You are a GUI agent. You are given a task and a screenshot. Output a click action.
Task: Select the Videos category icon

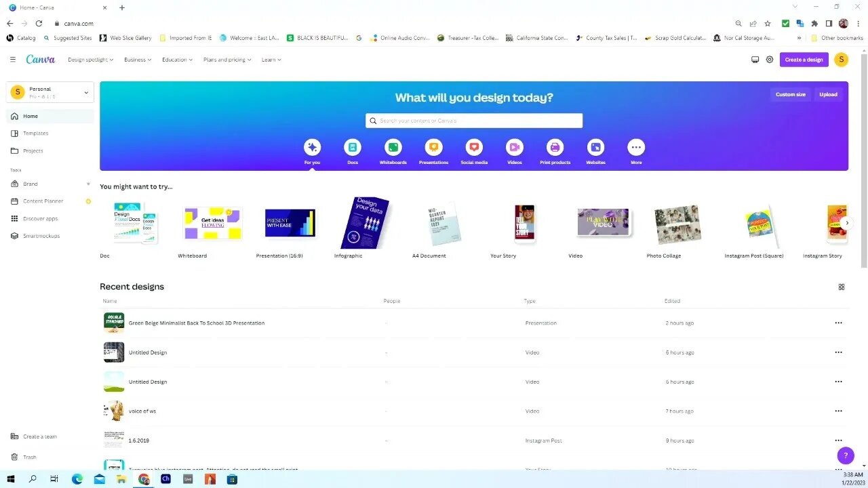coord(515,147)
